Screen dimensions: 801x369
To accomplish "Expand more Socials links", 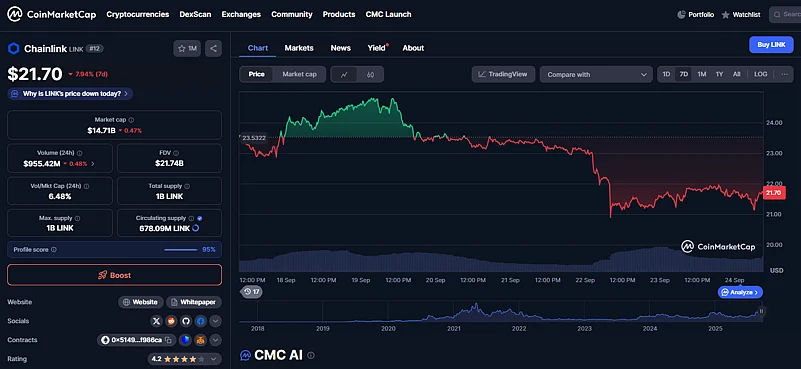I will [x=216, y=321].
